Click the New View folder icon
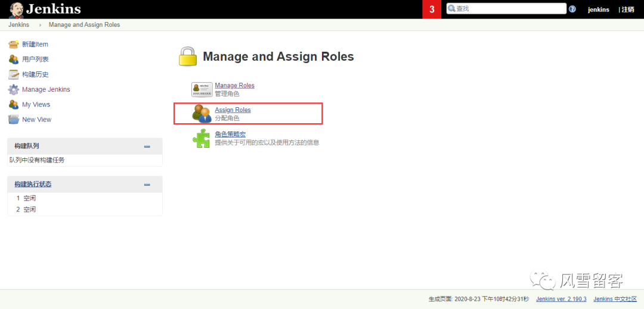 pyautogui.click(x=14, y=120)
